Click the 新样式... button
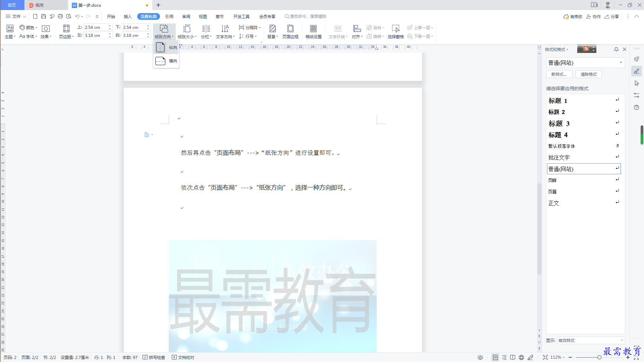The height and width of the screenshot is (362, 644). (559, 74)
